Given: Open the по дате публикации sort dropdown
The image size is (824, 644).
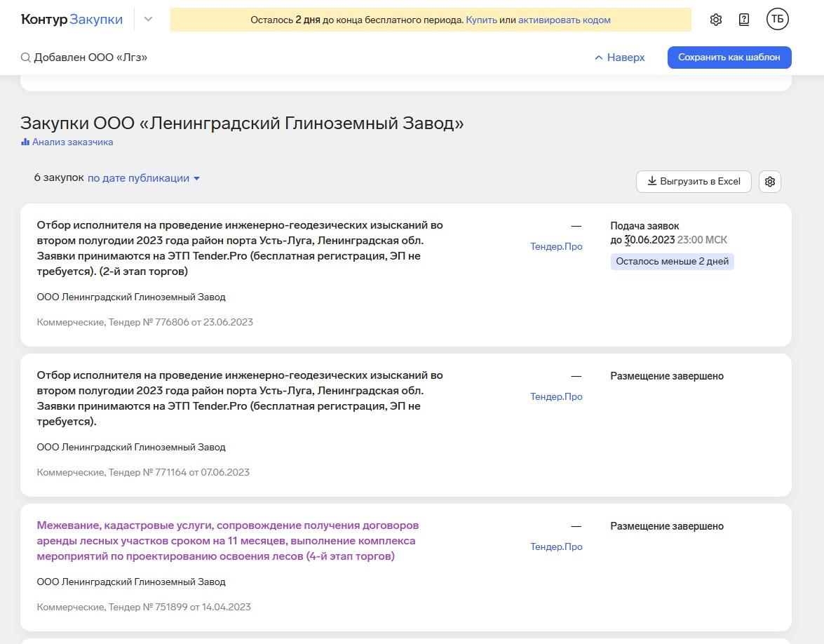Looking at the screenshot, I should pos(144,178).
